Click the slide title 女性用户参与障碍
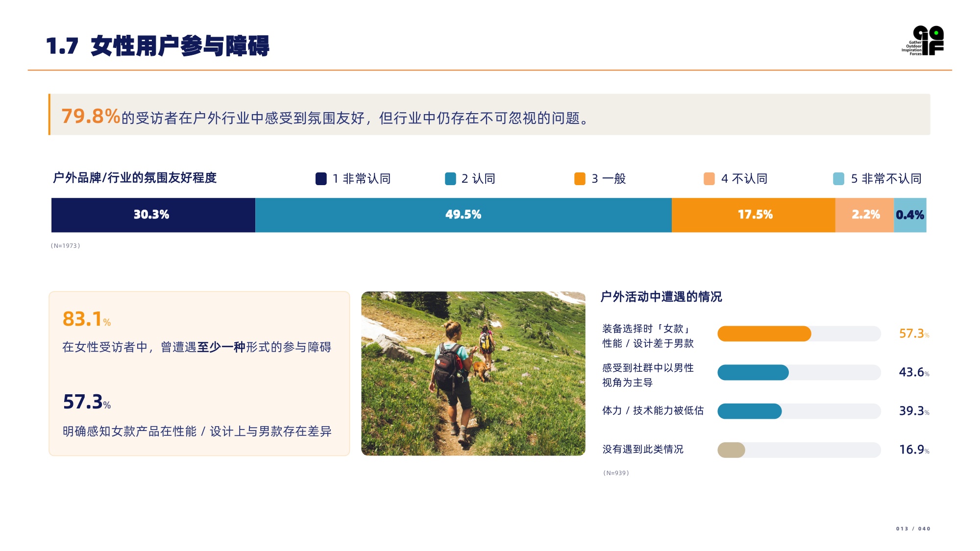 tap(180, 46)
